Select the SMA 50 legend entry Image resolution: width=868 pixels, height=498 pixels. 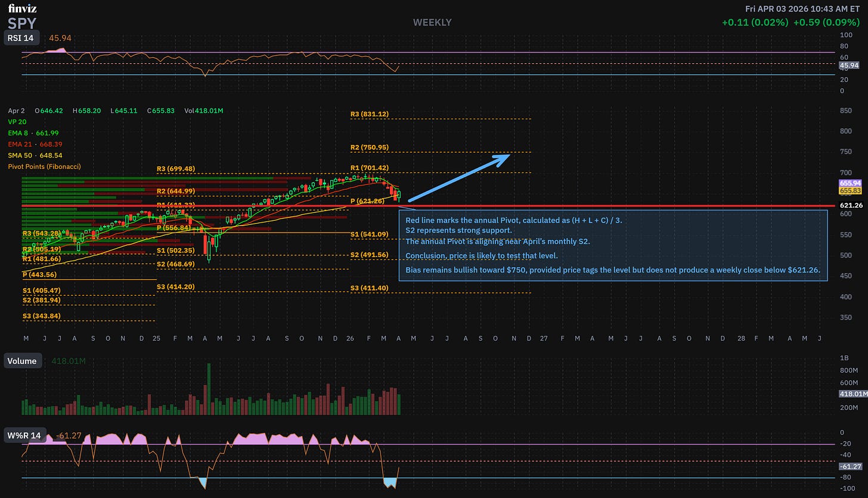[x=35, y=155]
